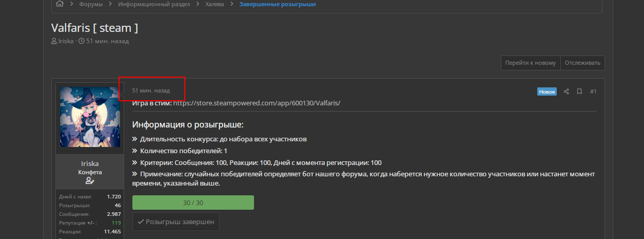Click the 'Информация о розыгрыше:' heading
Viewport: 644px width, 239px height.
(188, 124)
